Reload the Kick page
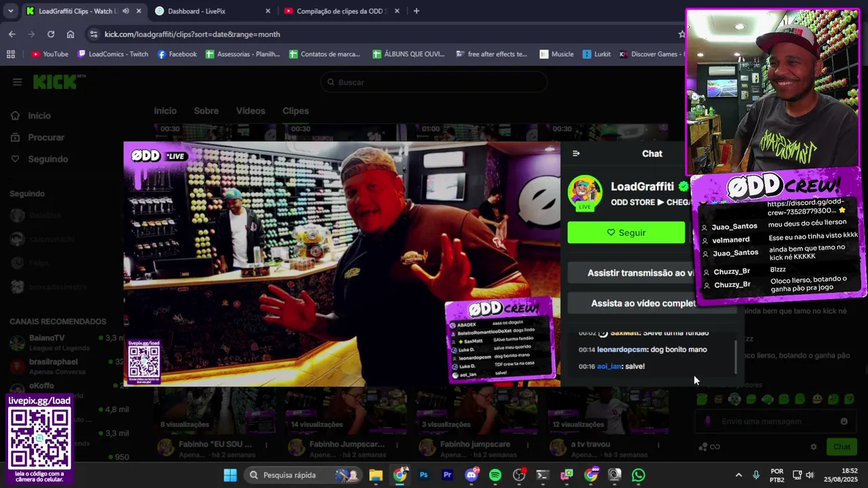 pos(51,34)
